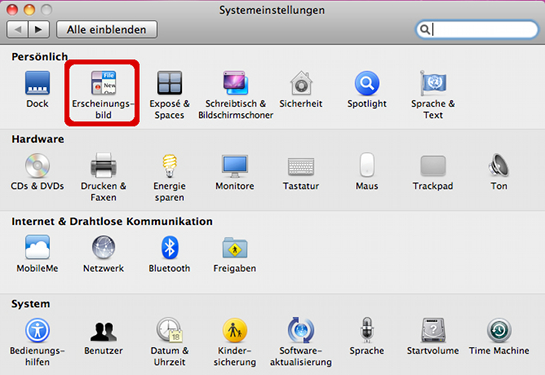Close the Systemeinstellungen window
Screen dimensions: 545x375
click(x=12, y=10)
